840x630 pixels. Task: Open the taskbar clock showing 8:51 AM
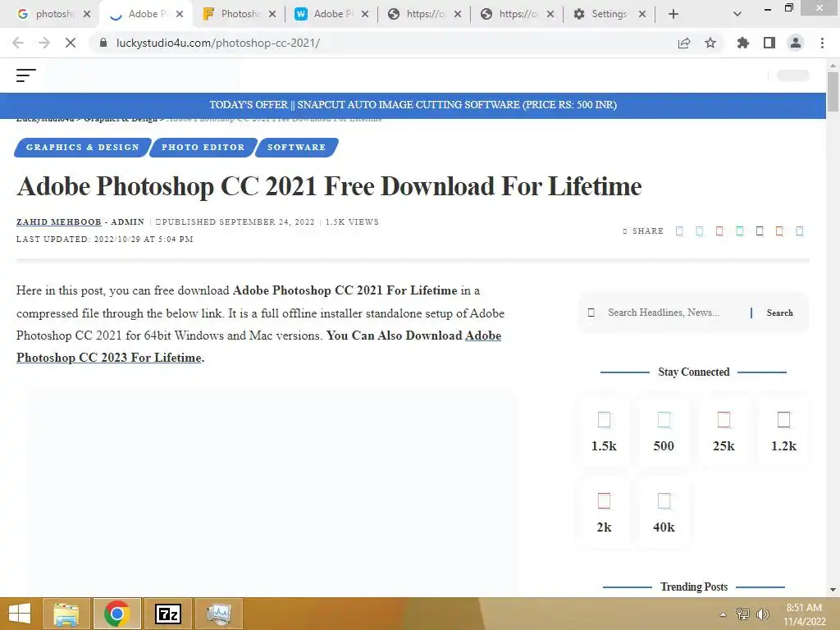pyautogui.click(x=804, y=614)
